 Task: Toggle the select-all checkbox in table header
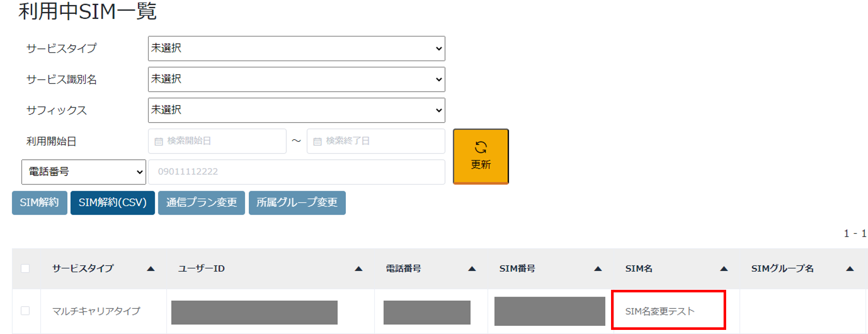tap(25, 268)
